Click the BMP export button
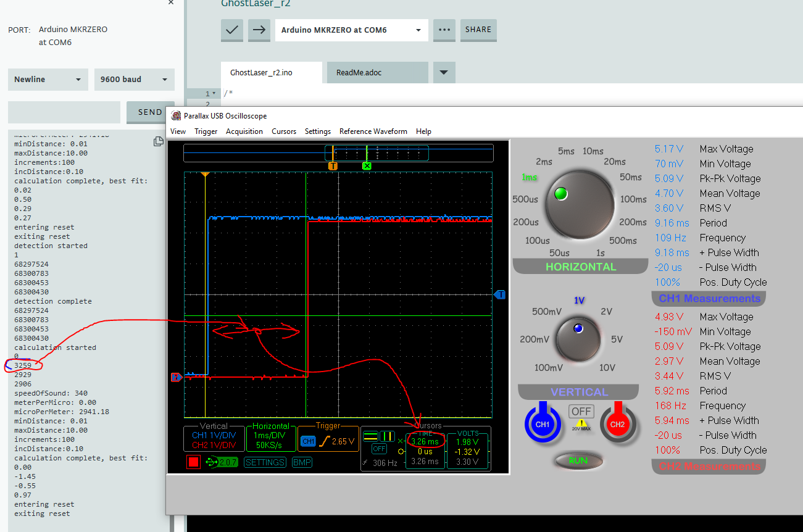The width and height of the screenshot is (803, 532). [302, 462]
